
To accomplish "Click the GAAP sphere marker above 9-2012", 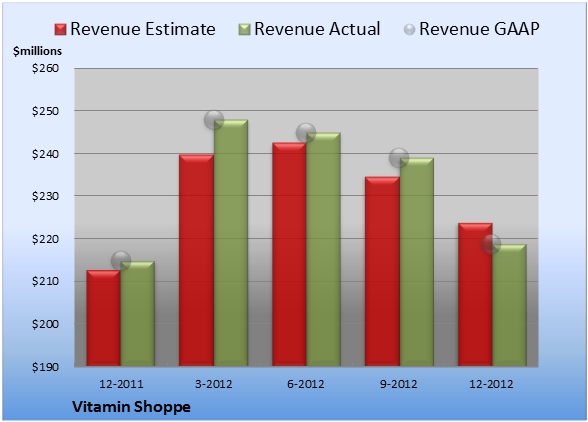I will coord(399,158).
